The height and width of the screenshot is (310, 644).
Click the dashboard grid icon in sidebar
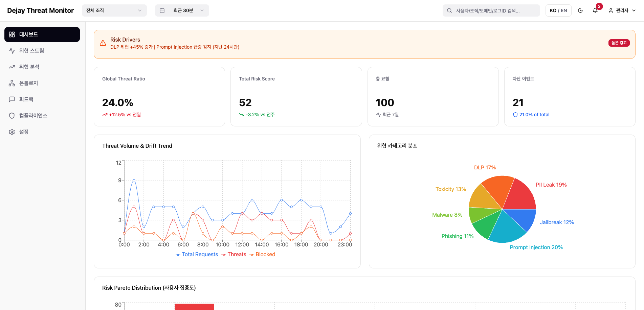tap(12, 34)
